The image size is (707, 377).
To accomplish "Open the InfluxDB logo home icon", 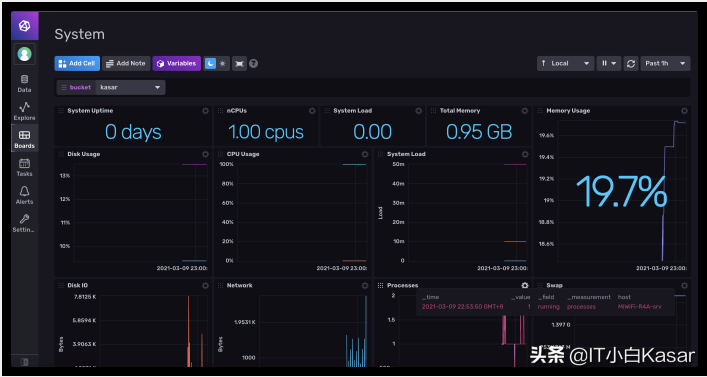I will coord(25,26).
